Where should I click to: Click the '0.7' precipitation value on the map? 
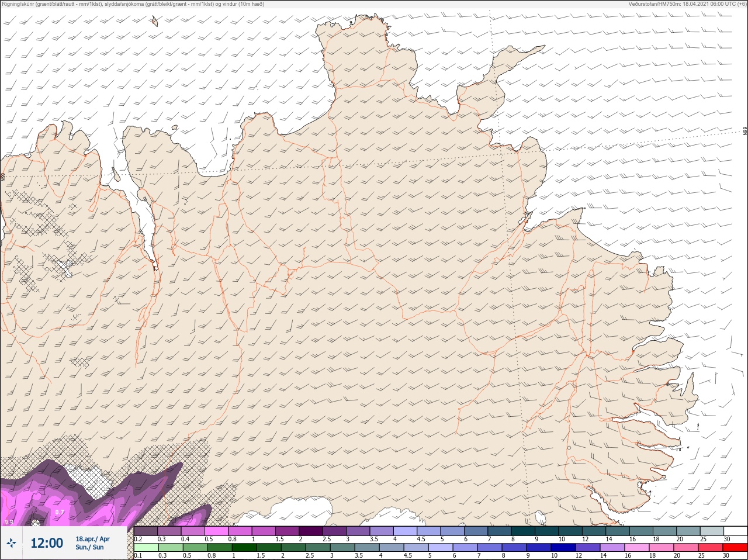tap(60, 512)
